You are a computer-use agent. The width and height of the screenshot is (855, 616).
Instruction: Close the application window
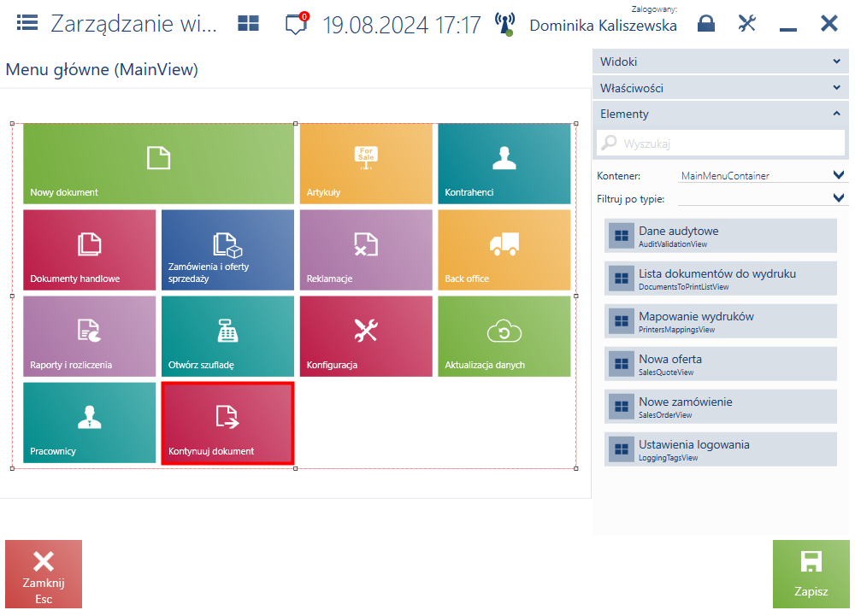(x=828, y=23)
